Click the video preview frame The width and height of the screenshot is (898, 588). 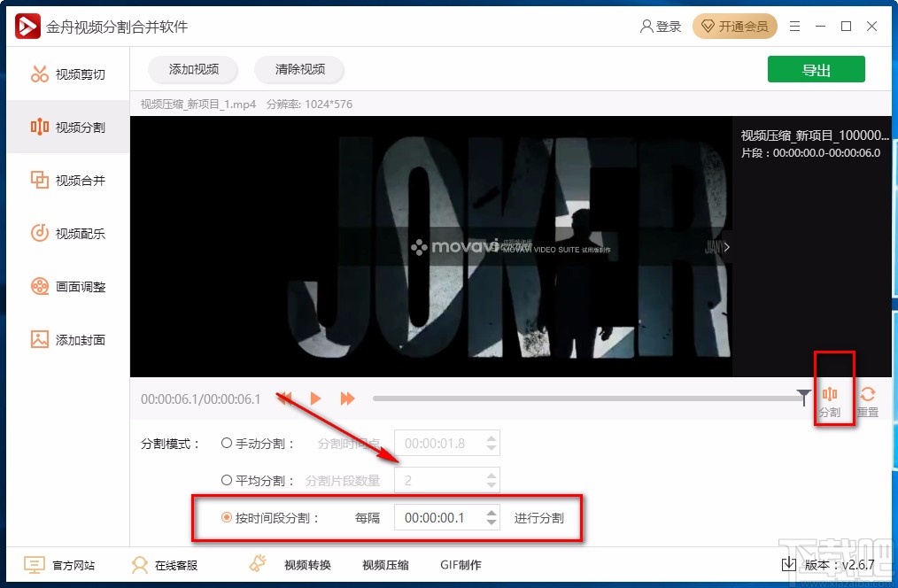[x=430, y=246]
